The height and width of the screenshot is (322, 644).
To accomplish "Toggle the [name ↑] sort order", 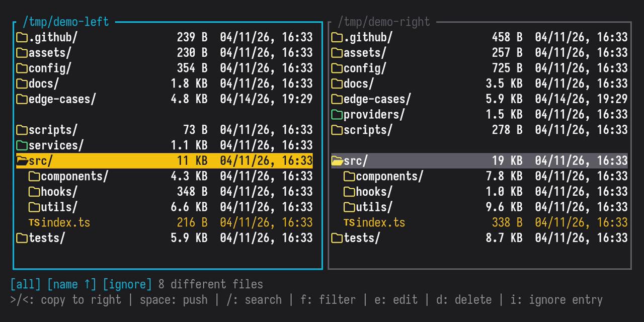I will coord(71,285).
